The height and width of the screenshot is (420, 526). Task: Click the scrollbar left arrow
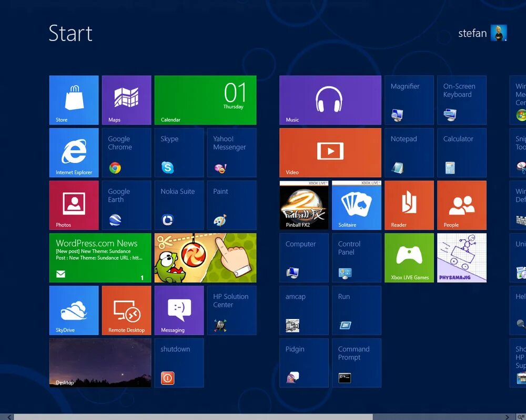[9, 417]
